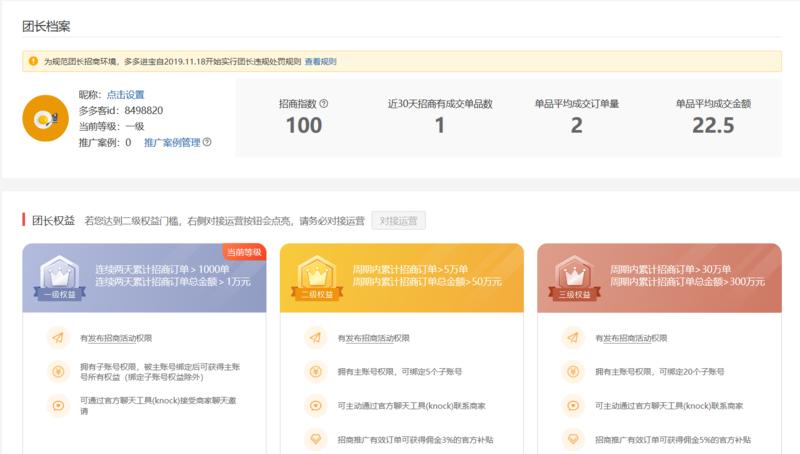Screen dimensions: 800x454
Task: Click help icon beside 招商指数
Action: 323,104
